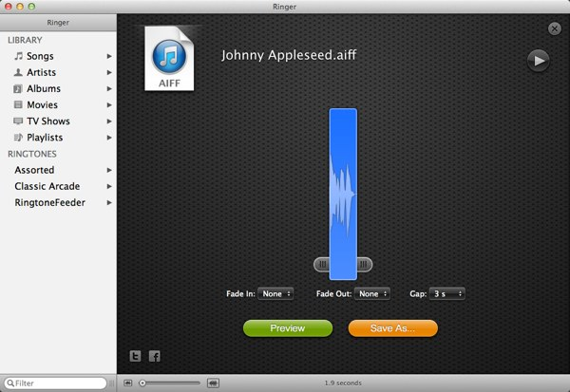Screen dimensions: 570x392
Task: Click the Movies film icon
Action: coord(18,104)
